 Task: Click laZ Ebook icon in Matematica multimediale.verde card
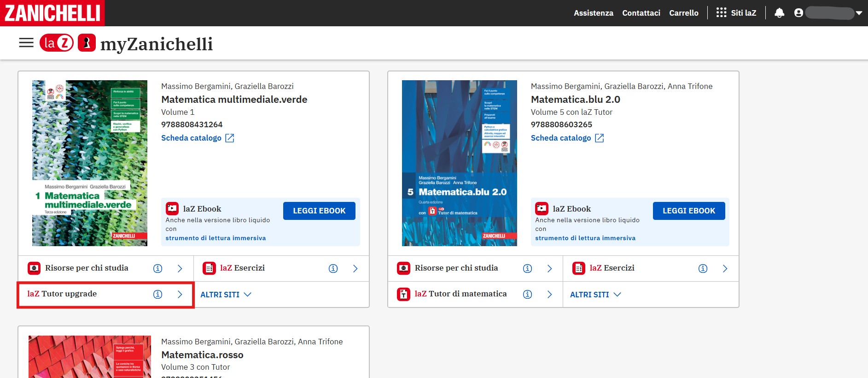point(172,208)
